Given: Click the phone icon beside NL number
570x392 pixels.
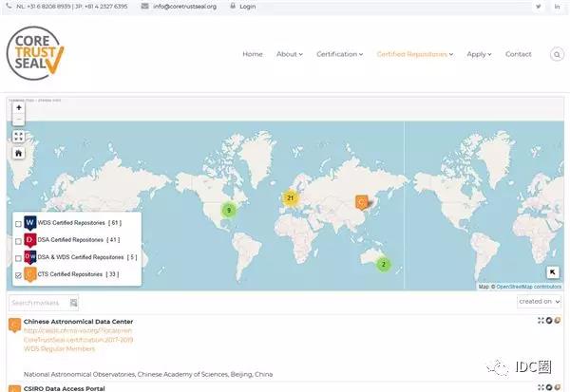Looking at the screenshot, I should pos(9,7).
